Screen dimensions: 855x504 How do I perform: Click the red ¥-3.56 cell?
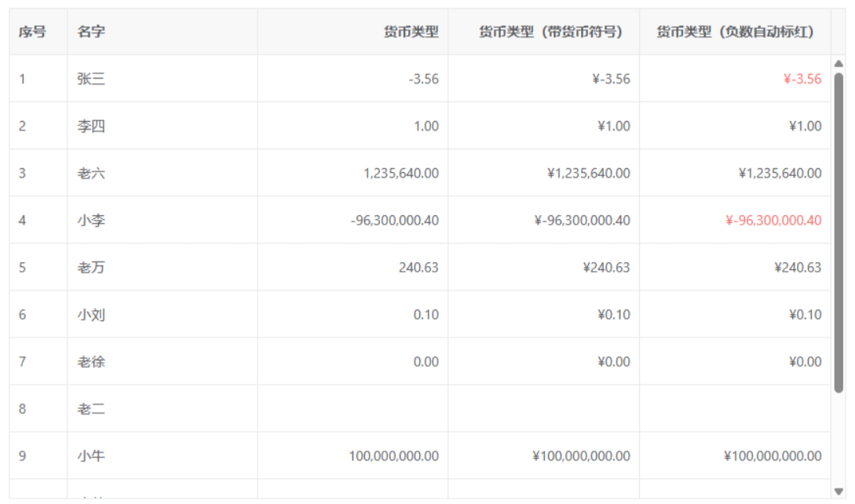(735, 79)
